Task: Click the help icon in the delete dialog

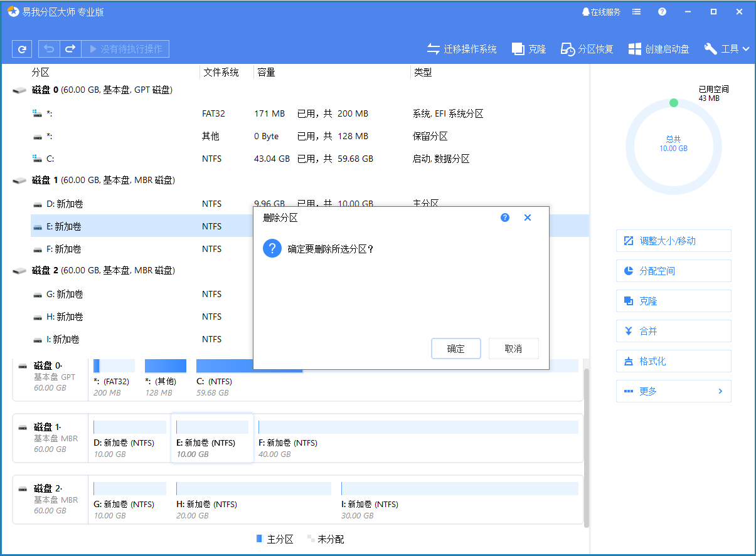Action: point(504,217)
